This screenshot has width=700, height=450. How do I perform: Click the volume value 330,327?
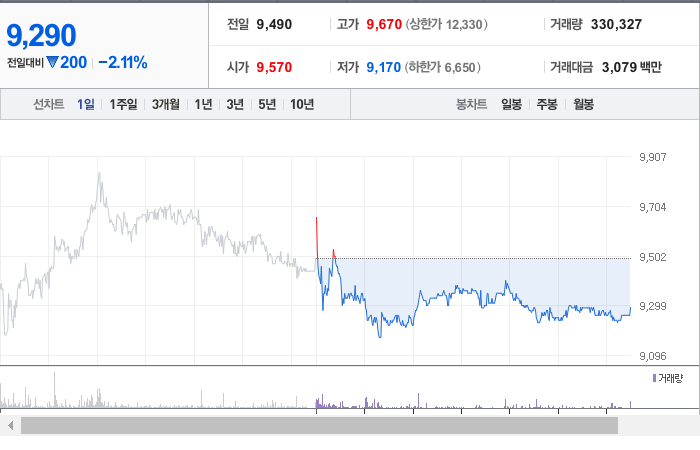[x=617, y=24]
